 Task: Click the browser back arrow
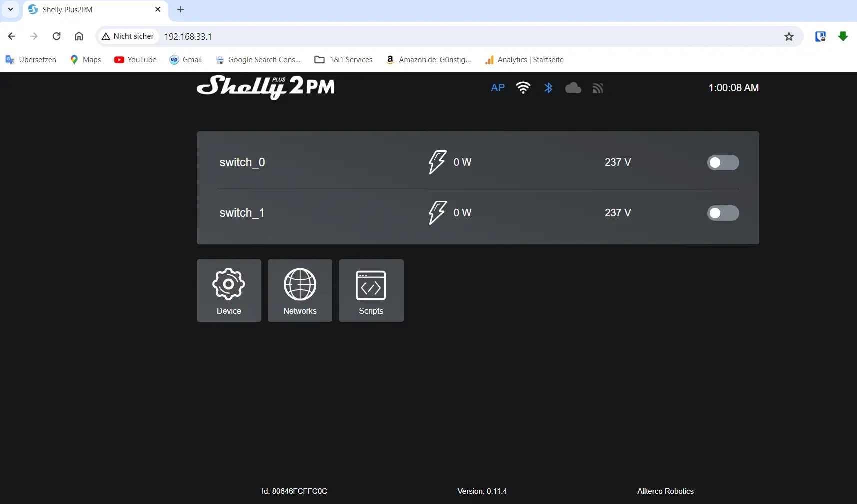click(x=12, y=36)
